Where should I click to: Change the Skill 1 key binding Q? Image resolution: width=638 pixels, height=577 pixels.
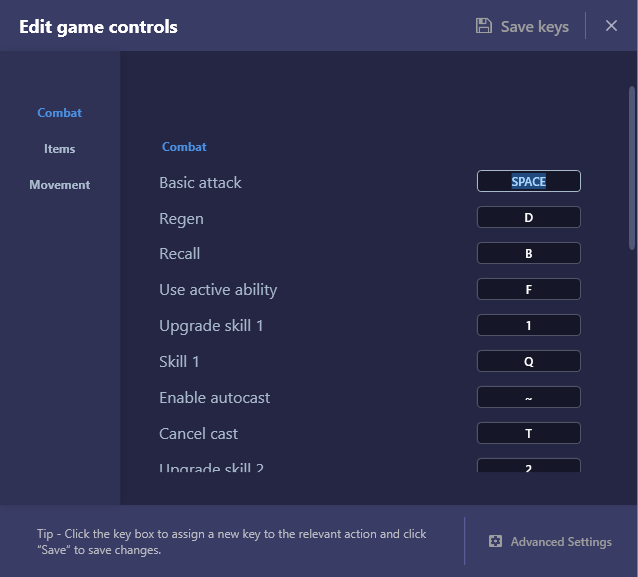coord(529,362)
